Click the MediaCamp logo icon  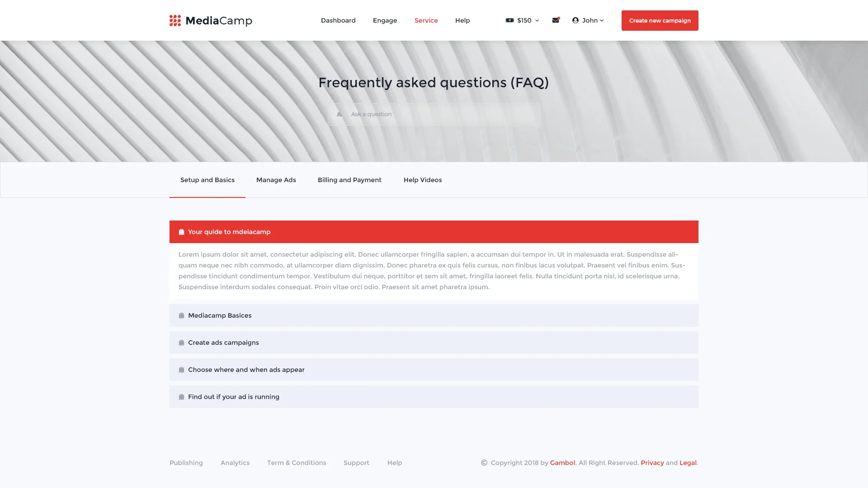point(175,20)
